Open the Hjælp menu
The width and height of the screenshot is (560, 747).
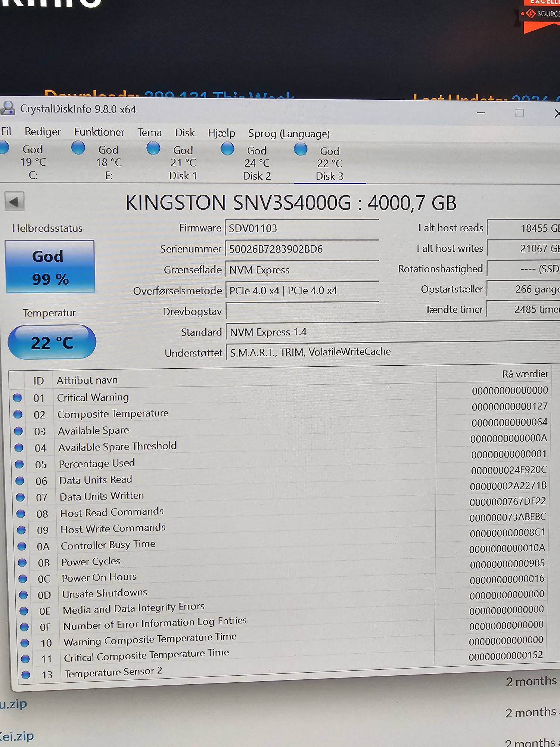[x=221, y=133]
